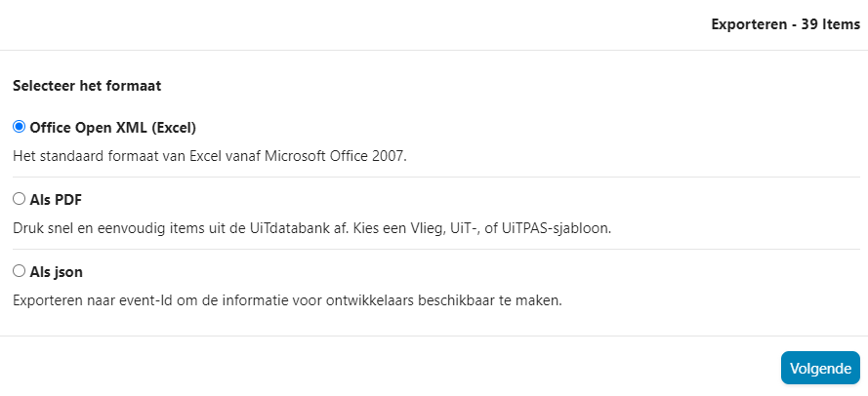Screen dimensions: 868x396
Task: Pick the Als json radio button
Action: click(19, 271)
